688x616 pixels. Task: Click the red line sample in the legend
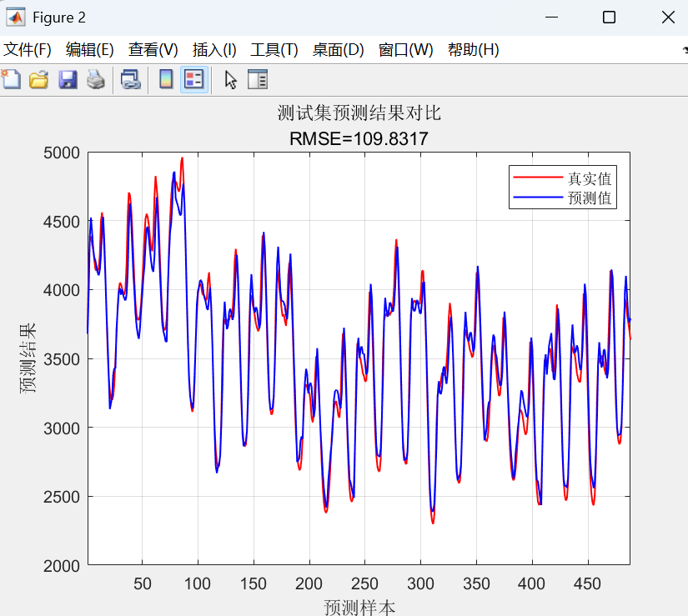(538, 177)
